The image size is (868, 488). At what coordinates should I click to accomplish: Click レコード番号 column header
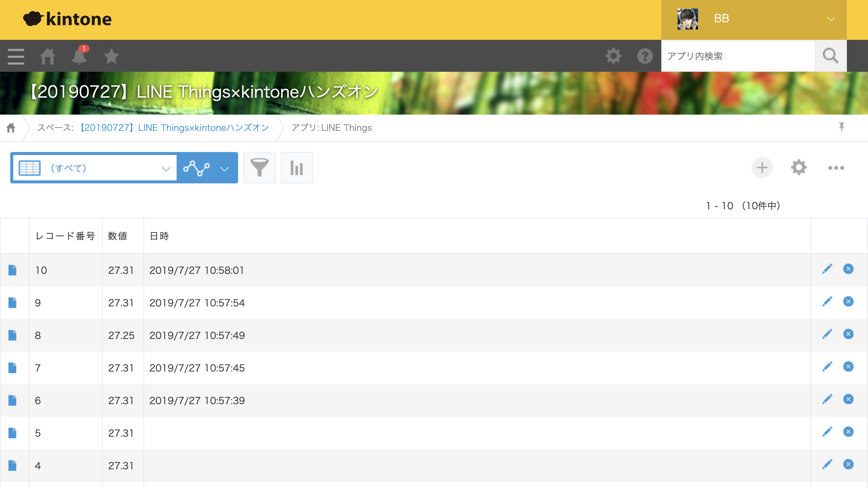coord(65,236)
